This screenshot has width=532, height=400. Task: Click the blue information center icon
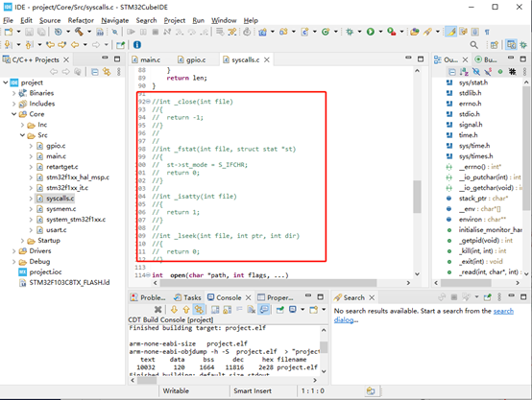point(137,44)
